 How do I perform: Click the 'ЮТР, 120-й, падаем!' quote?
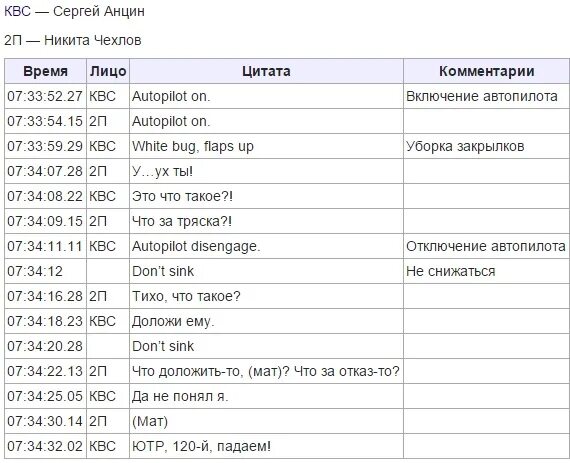coord(201,446)
